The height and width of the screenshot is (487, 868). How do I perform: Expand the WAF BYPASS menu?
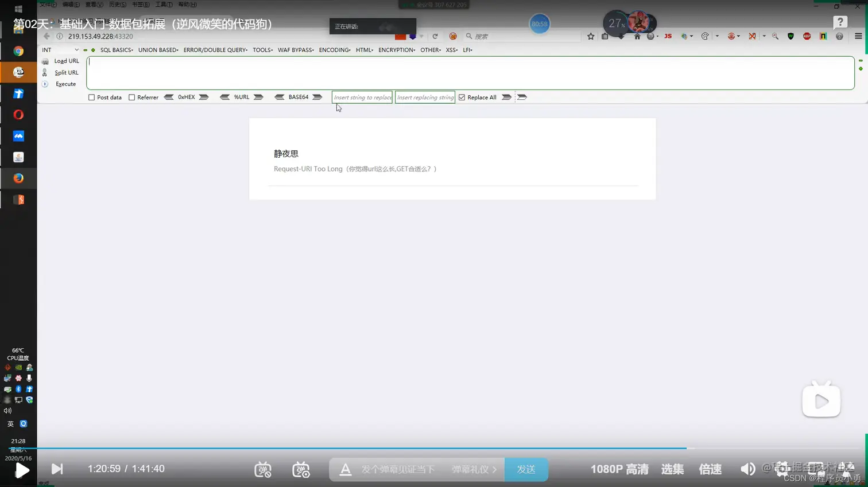[296, 50]
